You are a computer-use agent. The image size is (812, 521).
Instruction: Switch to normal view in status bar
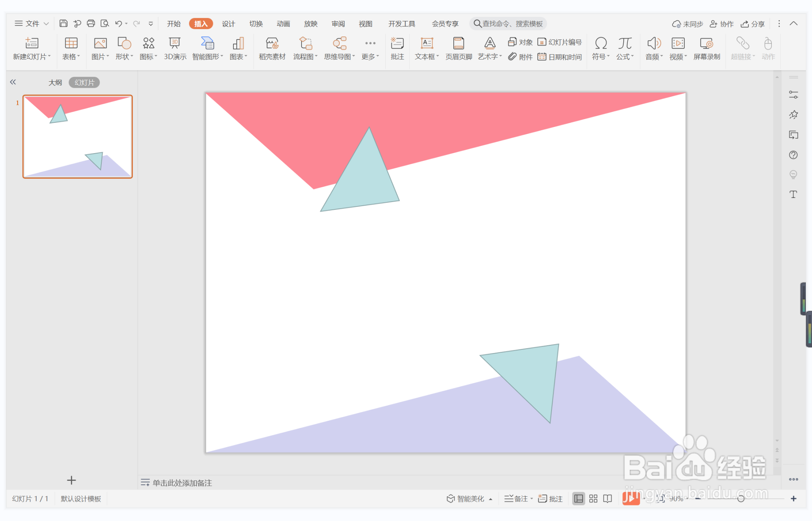tap(579, 498)
